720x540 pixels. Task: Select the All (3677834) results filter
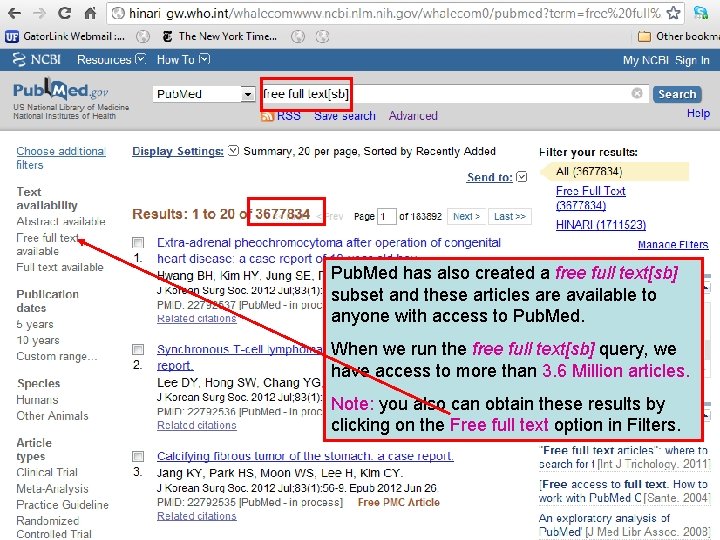coord(589,172)
